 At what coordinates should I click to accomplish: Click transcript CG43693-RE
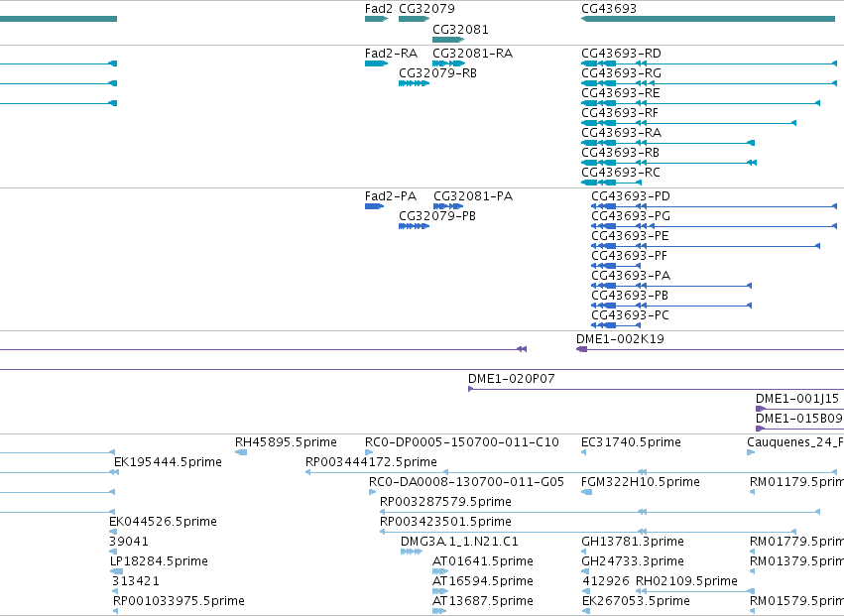621,93
